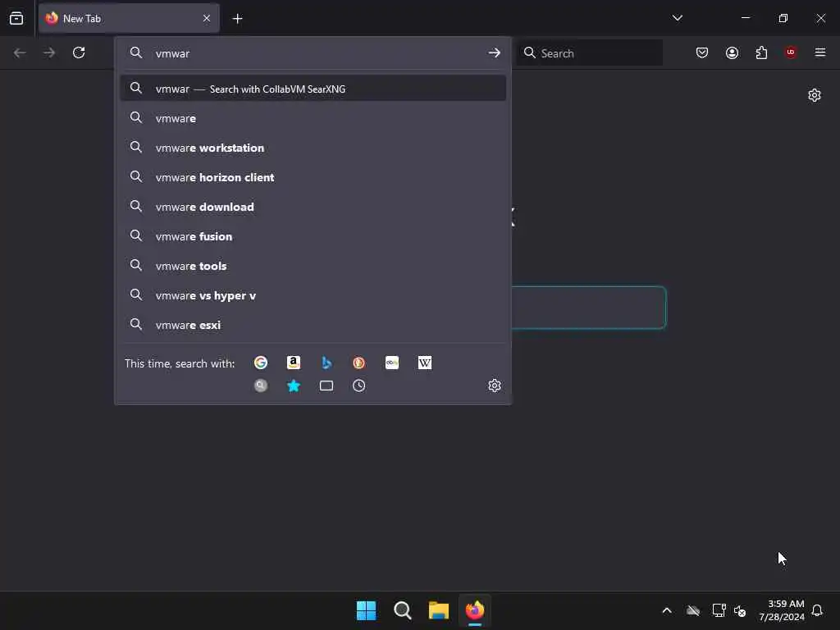840x630 pixels.
Task: Click the go arrow in the address bar
Action: tap(494, 52)
